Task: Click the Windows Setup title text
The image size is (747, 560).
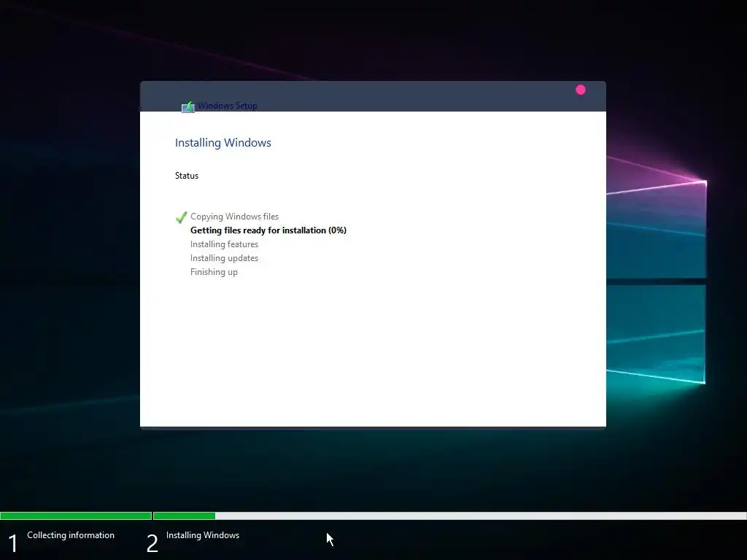Action: [x=228, y=106]
